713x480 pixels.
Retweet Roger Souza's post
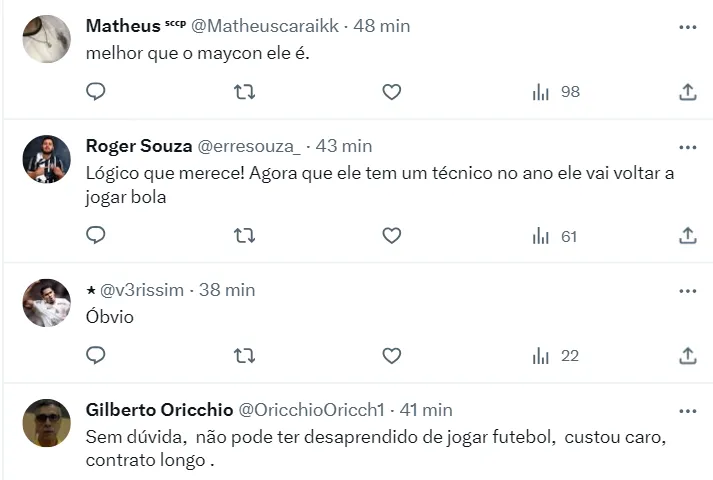coord(244,236)
